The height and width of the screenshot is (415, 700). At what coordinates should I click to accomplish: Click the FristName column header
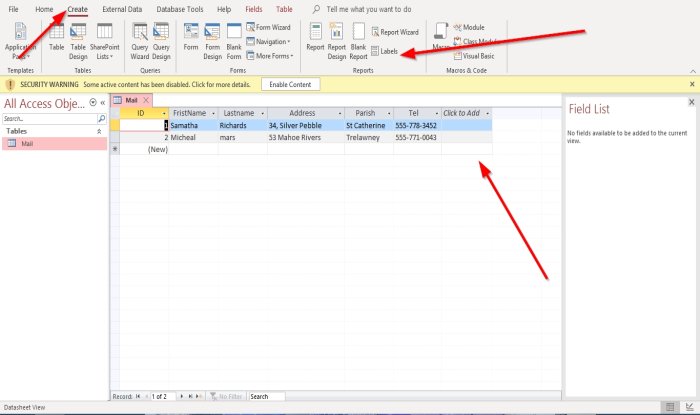(x=193, y=113)
